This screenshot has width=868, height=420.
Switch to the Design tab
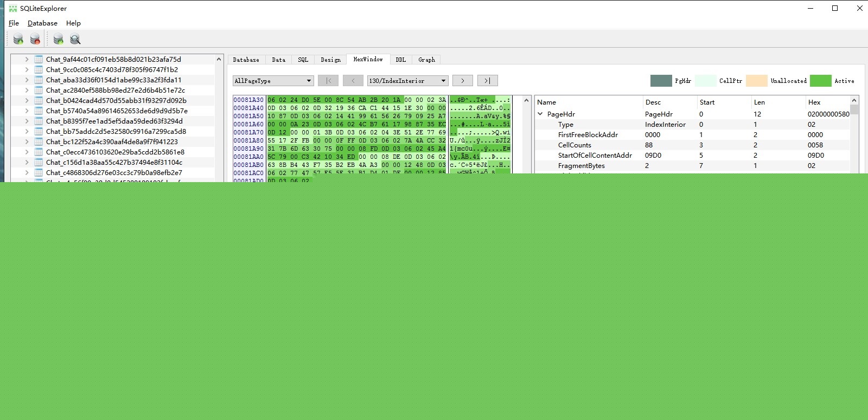click(x=330, y=60)
